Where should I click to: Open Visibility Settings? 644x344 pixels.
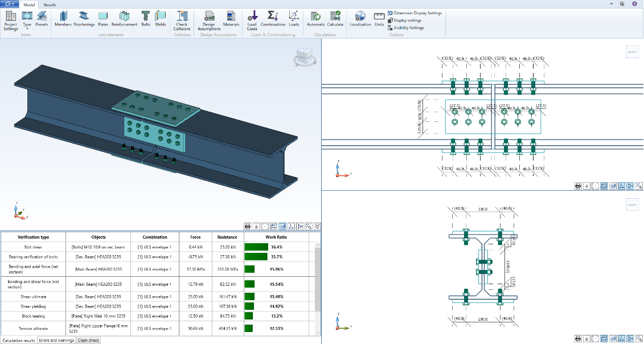point(408,27)
